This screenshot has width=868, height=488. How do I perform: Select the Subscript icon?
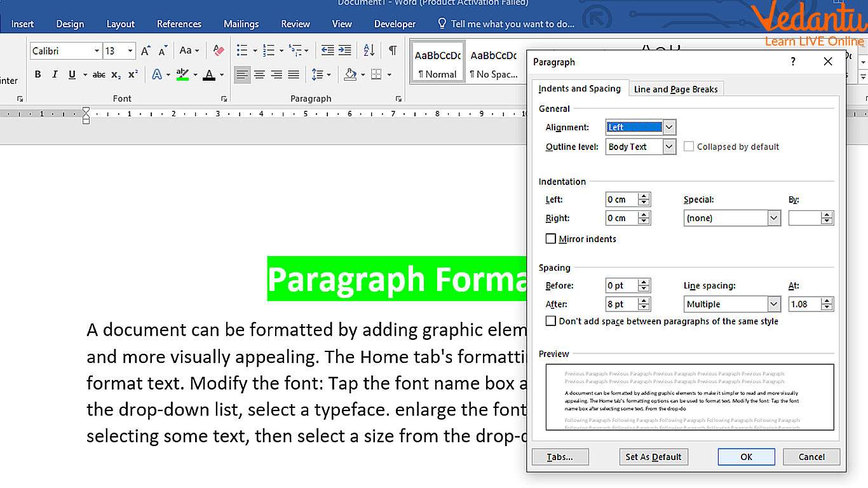coord(115,74)
